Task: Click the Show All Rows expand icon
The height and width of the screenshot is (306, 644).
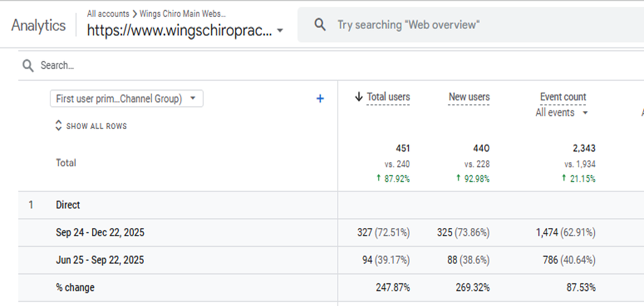Action: click(58, 125)
